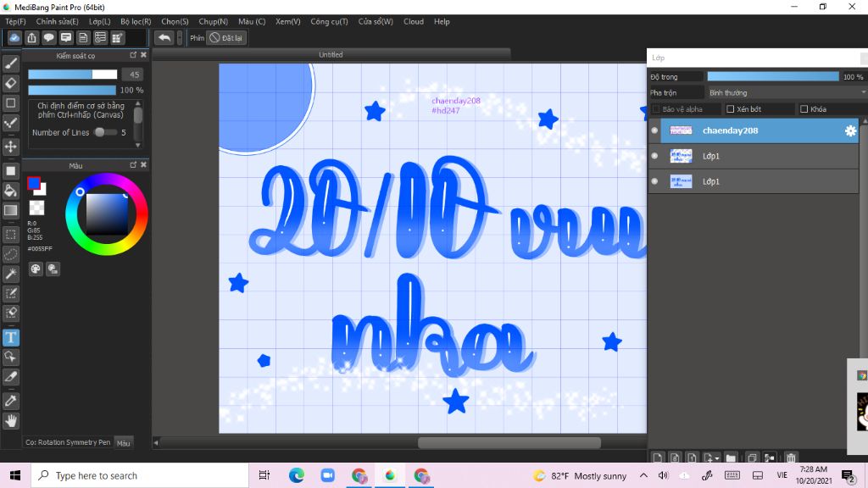Enable the Khóa lock checkbox

tap(804, 109)
